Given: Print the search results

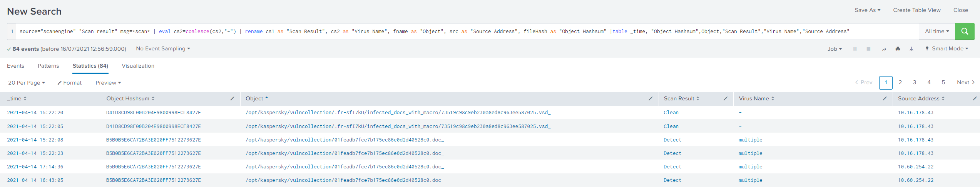Looking at the screenshot, I should 898,49.
